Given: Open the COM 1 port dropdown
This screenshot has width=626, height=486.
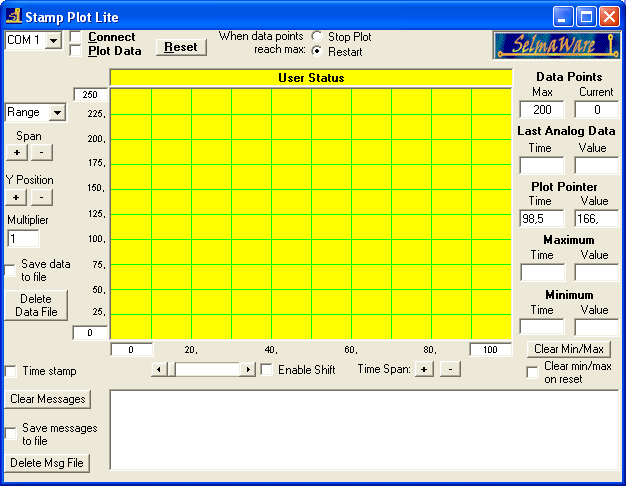Looking at the screenshot, I should (53, 40).
